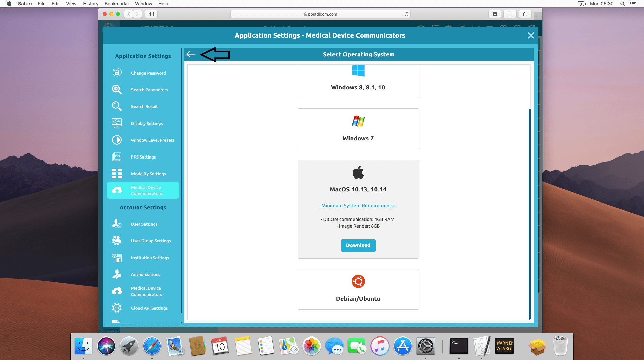Open FPS Settings

pos(143,157)
